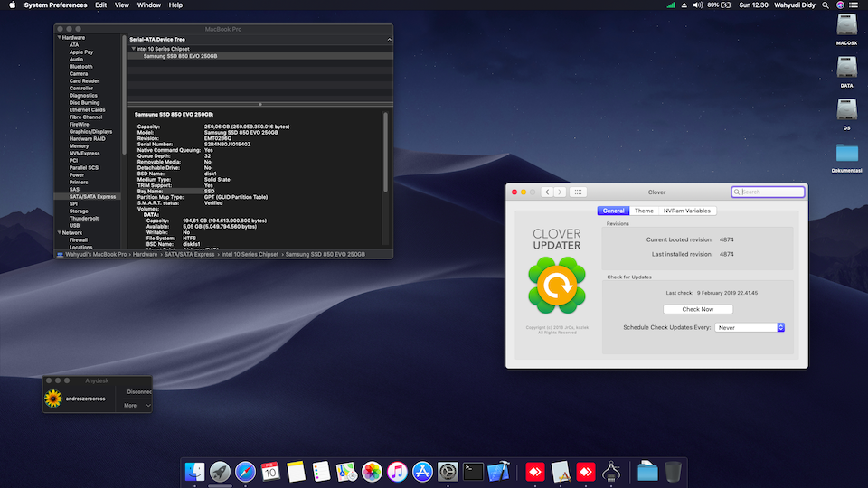The width and height of the screenshot is (868, 488).
Task: Open the Maps app in the Dock
Action: (346, 472)
